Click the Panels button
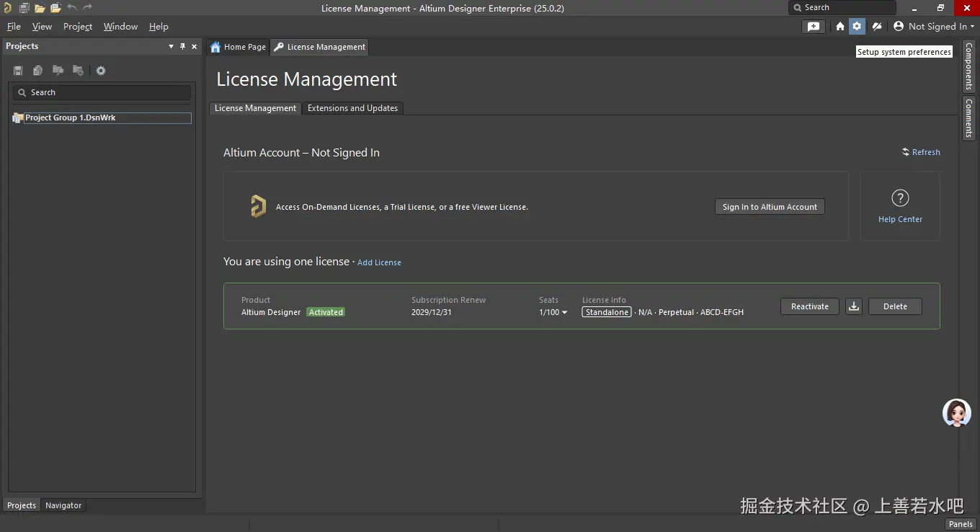 (961, 524)
